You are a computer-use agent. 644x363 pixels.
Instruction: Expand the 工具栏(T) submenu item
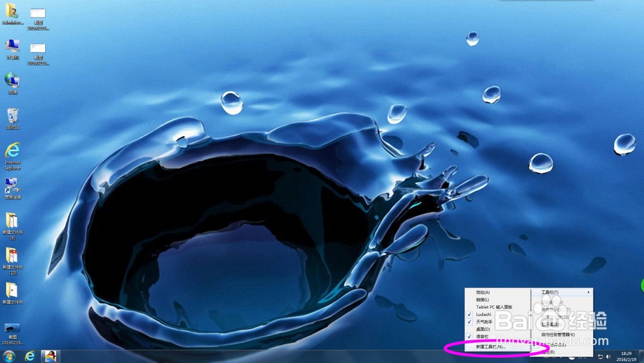pos(562,292)
